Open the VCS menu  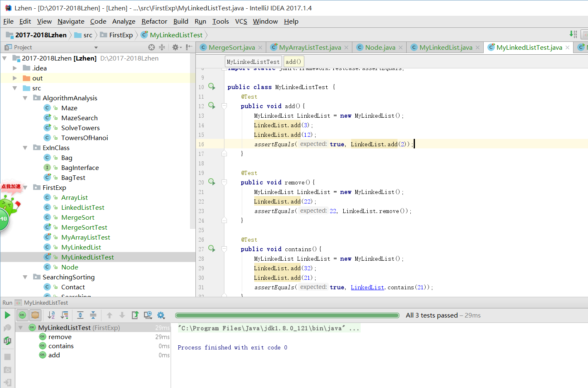pos(241,22)
